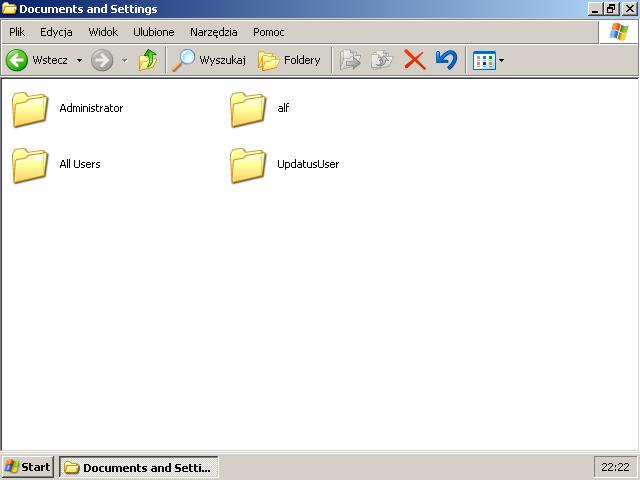
Task: Click the Copy To folder toolbar icon
Action: click(x=381, y=60)
